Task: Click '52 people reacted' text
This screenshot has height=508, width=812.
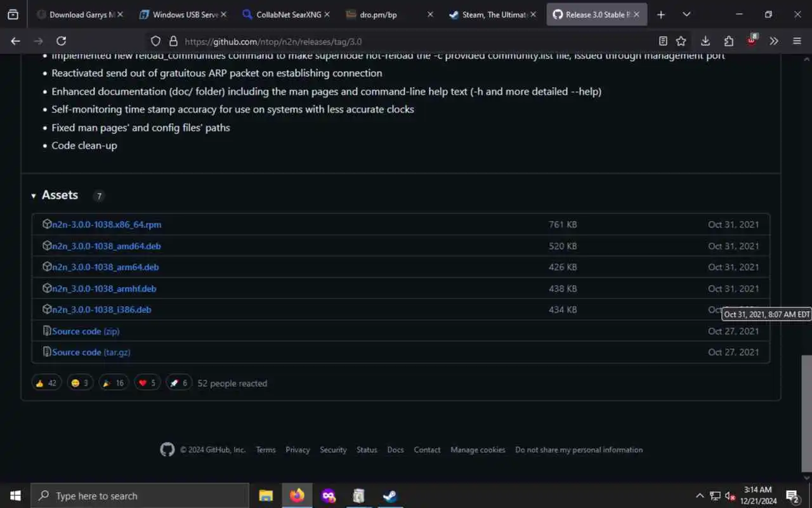Action: point(232,384)
